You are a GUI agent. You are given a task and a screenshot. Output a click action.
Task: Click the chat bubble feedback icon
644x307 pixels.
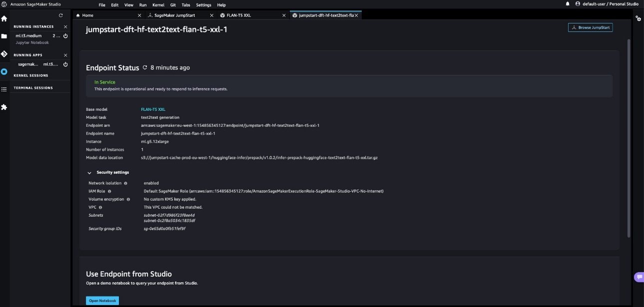pos(639,277)
